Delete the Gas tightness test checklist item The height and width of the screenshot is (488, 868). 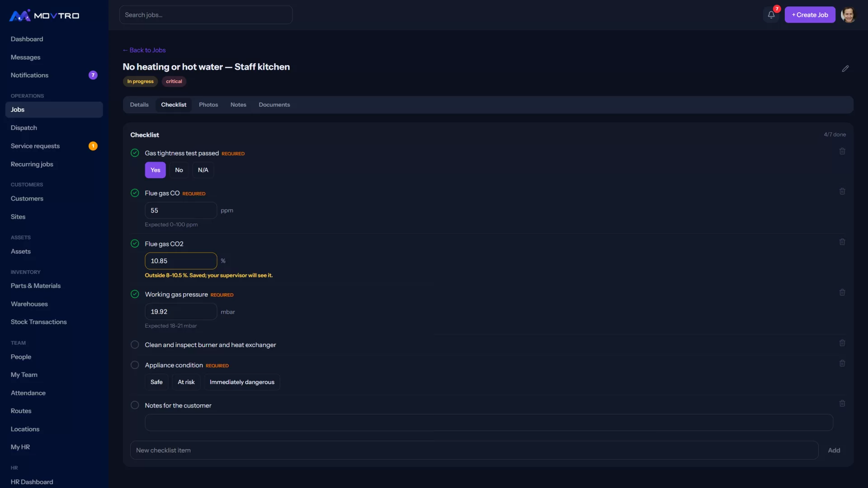pos(842,151)
